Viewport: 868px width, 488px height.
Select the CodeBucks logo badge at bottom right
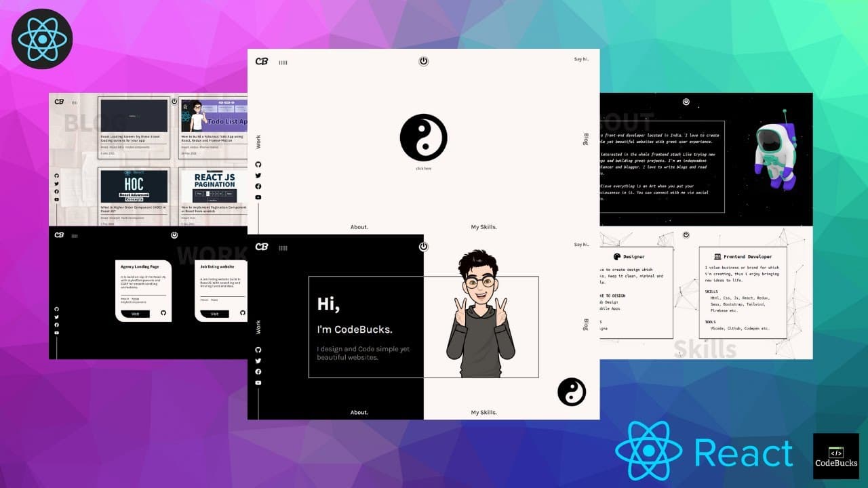835,455
